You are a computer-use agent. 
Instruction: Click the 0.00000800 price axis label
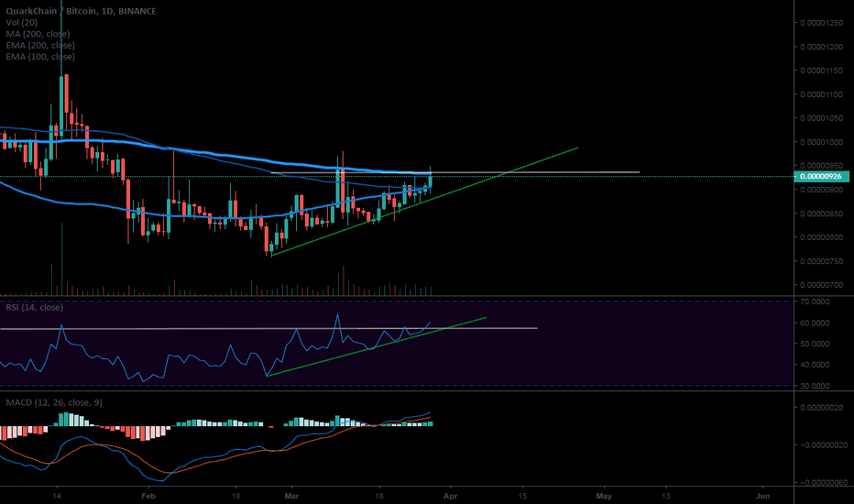pyautogui.click(x=821, y=237)
